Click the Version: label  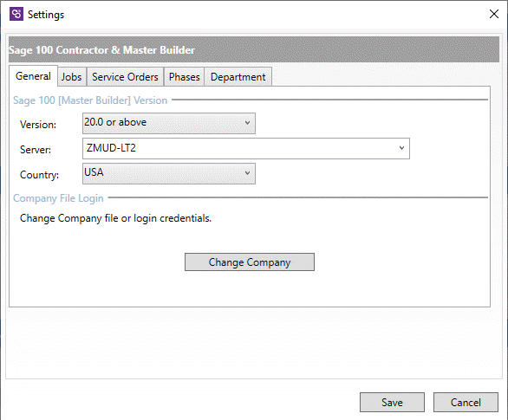(38, 125)
